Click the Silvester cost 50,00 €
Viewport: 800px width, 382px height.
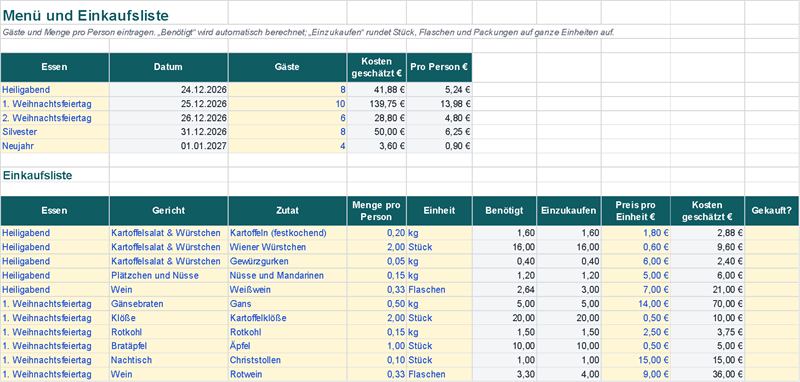click(x=377, y=132)
